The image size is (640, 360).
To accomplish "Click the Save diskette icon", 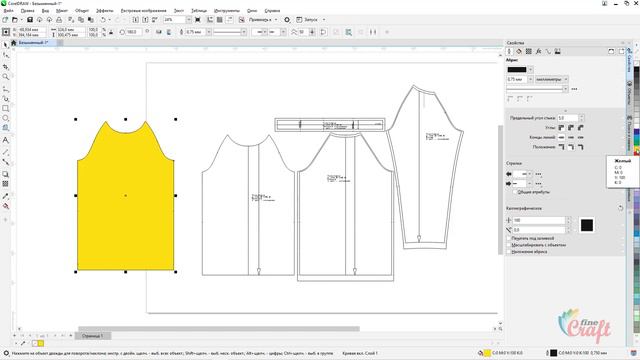I will coord(30,20).
